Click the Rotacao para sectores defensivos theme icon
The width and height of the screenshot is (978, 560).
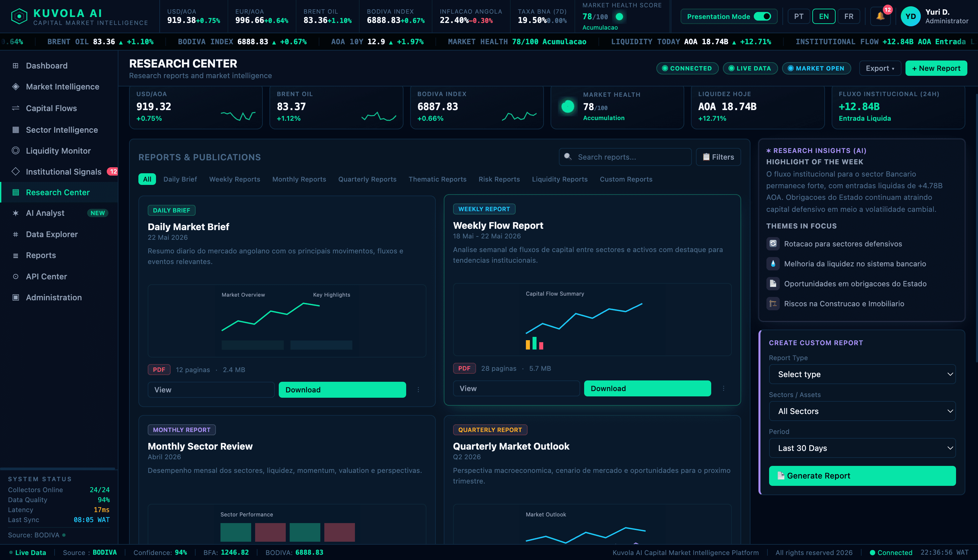tap(773, 244)
